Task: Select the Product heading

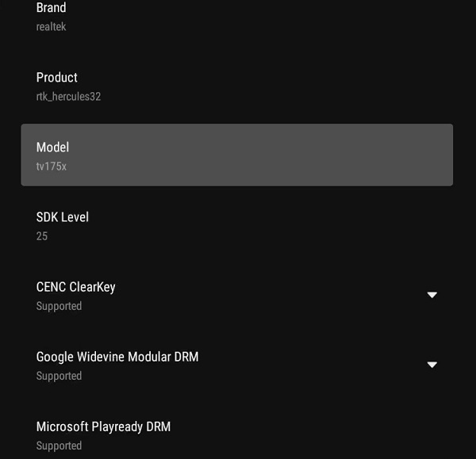Action: (57, 78)
